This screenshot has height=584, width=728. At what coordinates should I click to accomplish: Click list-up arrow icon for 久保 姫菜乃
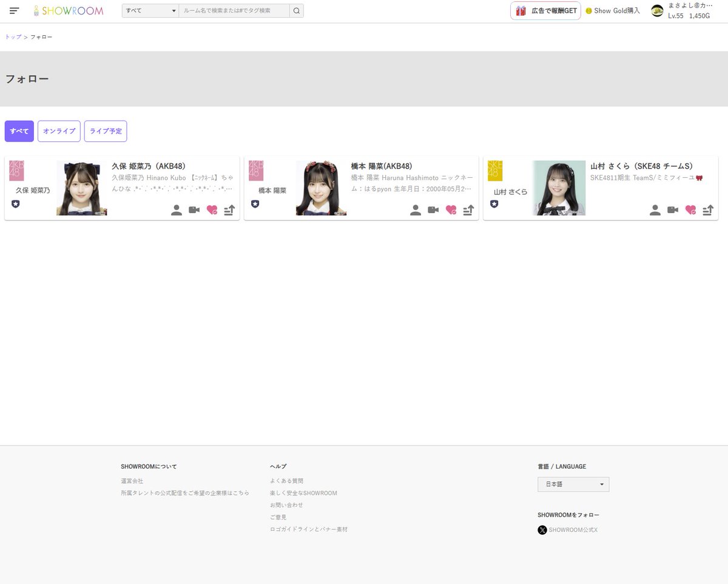(x=229, y=210)
